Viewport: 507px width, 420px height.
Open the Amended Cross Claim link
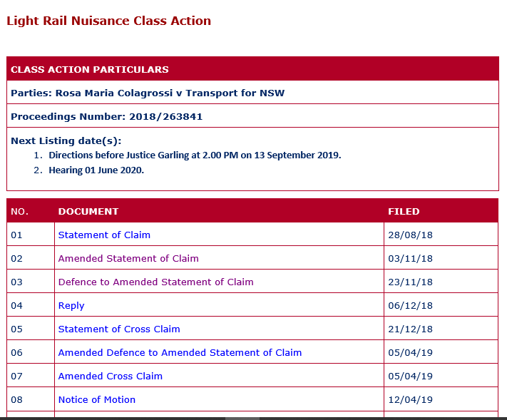point(111,376)
